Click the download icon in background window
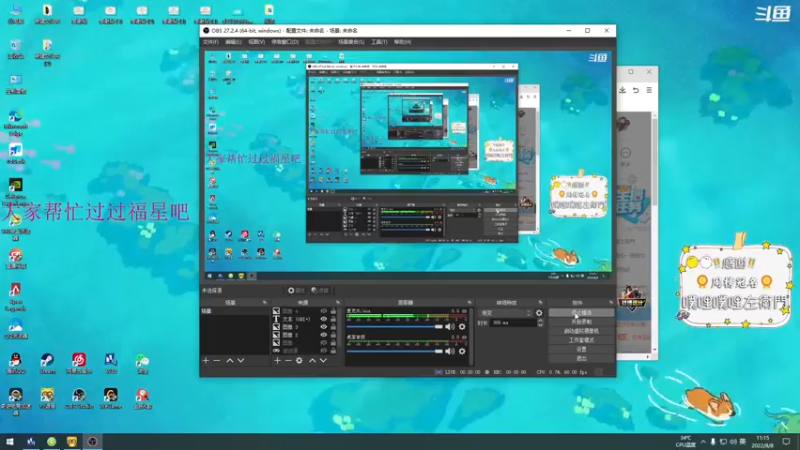 point(622,90)
